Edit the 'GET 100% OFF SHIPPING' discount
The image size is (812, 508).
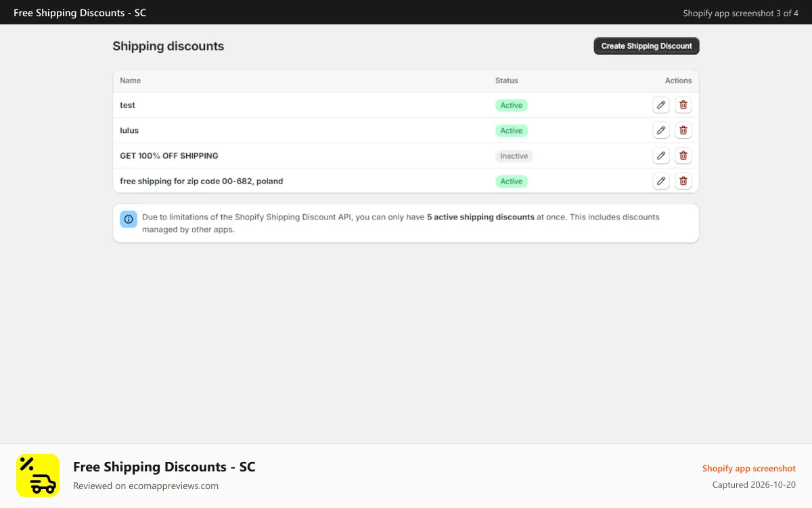661,156
